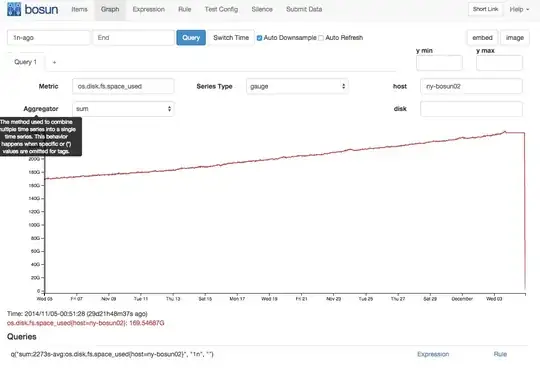
Task: Go to the Items menu
Action: 79,9
